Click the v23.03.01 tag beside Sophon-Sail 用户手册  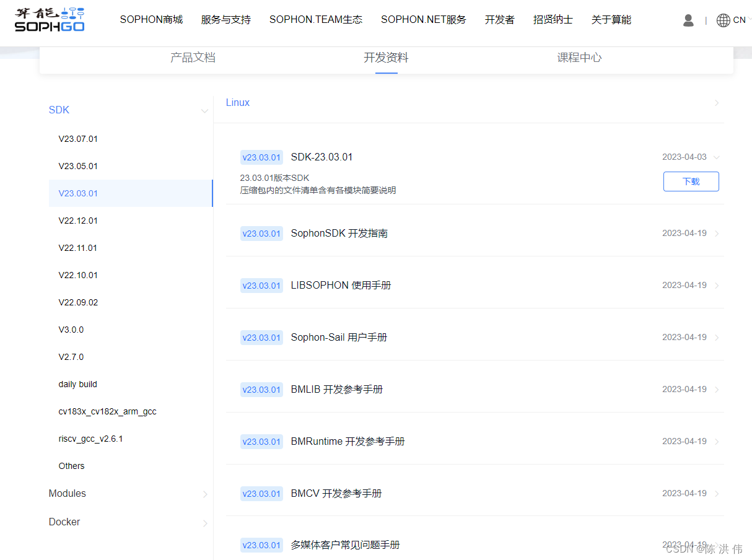pyautogui.click(x=261, y=338)
